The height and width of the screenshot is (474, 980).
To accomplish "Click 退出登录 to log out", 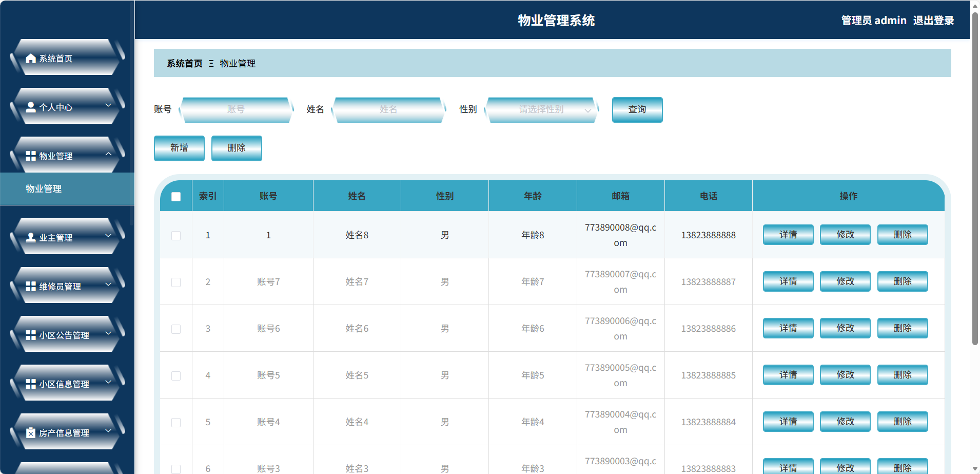I will 933,21.
